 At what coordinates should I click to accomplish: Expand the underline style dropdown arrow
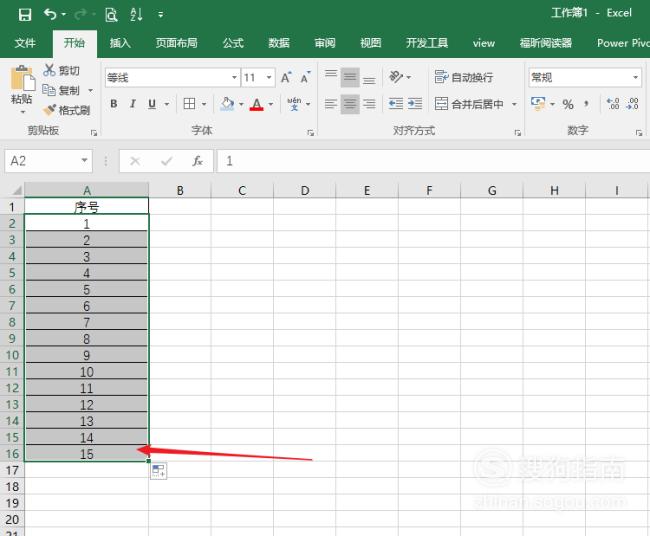(x=167, y=104)
